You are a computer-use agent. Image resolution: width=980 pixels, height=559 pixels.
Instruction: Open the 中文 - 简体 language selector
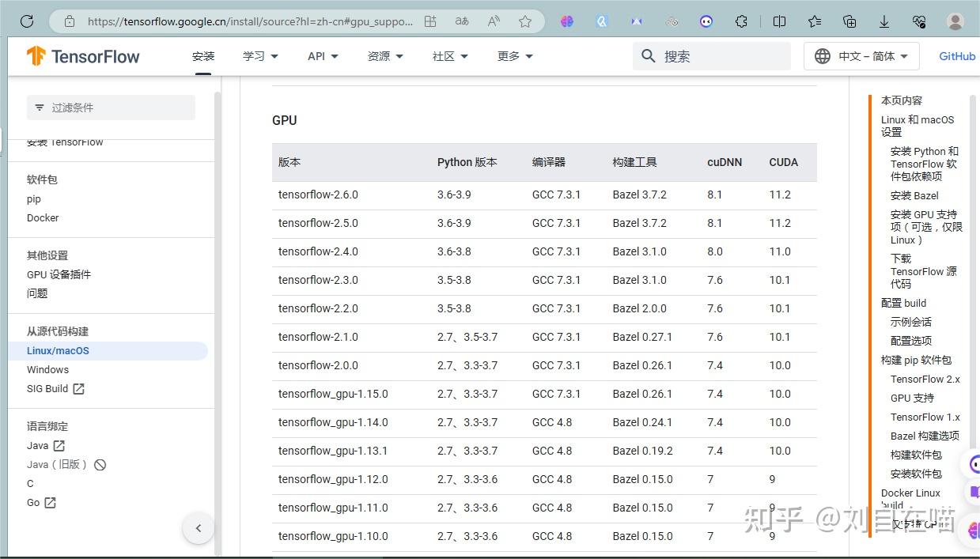(861, 56)
